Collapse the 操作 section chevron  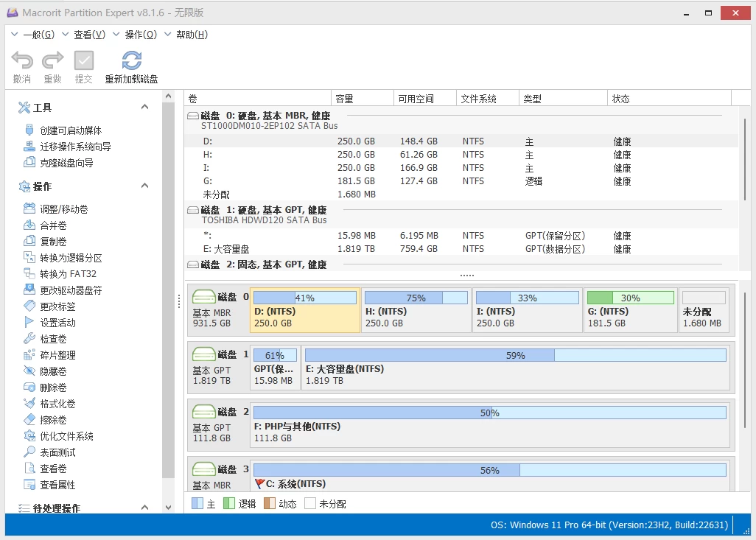coord(145,186)
